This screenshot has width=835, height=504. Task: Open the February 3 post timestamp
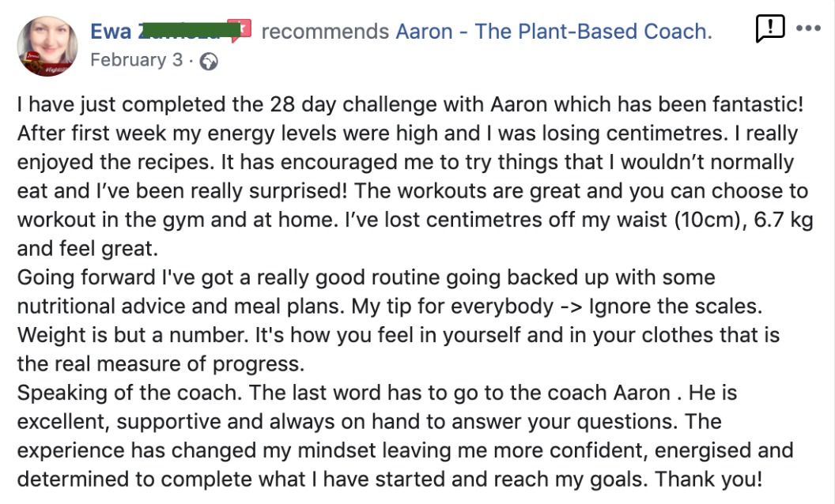(x=137, y=60)
